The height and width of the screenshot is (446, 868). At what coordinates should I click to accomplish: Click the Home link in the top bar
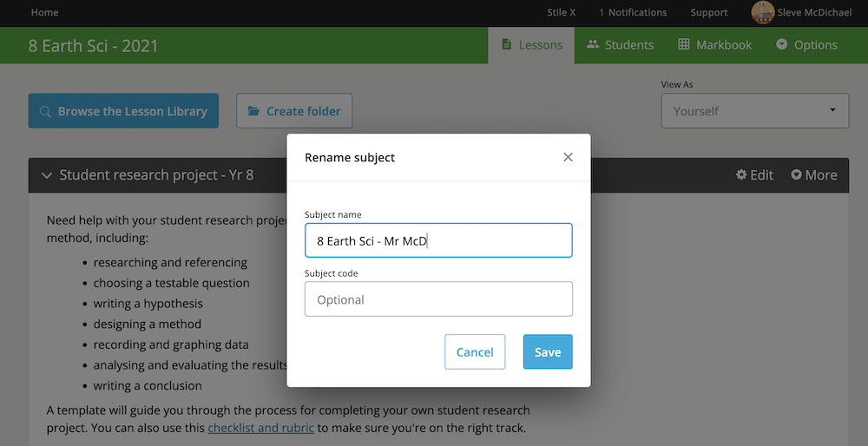tap(44, 12)
